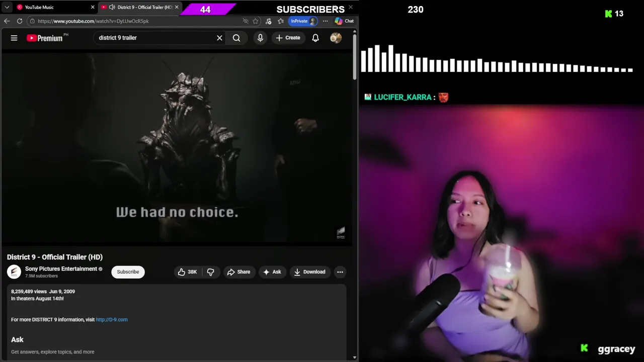This screenshot has height=362, width=644.
Task: Dislike the District 9 trailer
Action: (x=211, y=272)
